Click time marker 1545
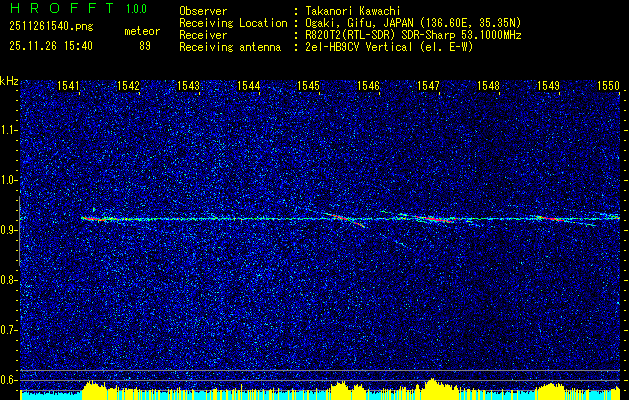 pos(308,86)
